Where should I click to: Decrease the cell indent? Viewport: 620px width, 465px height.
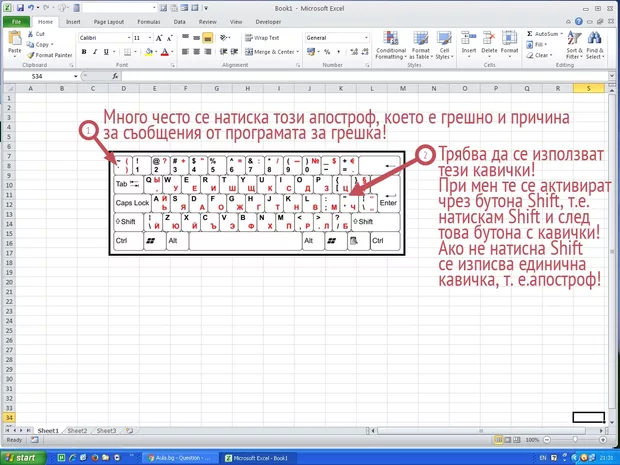[x=223, y=52]
